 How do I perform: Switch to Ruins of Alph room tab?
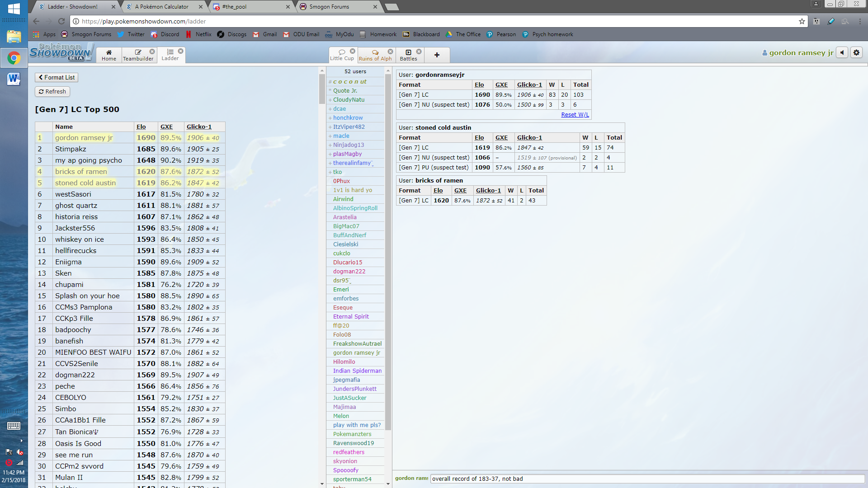click(375, 55)
